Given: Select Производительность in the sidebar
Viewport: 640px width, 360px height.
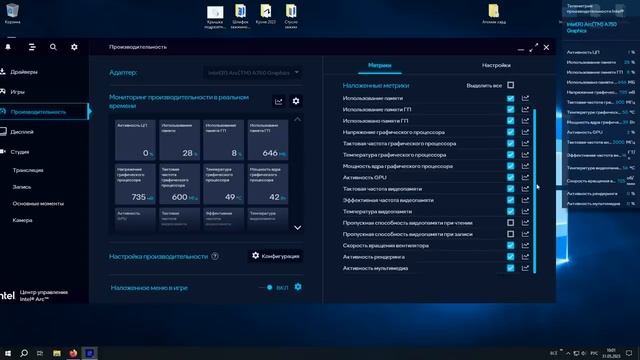Looking at the screenshot, I should point(44,111).
